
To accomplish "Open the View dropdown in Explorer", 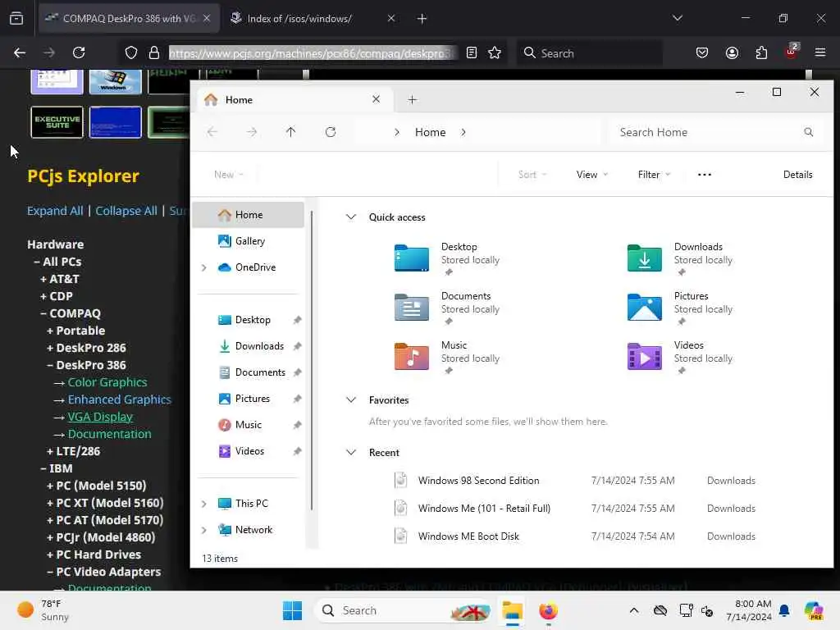I will click(592, 174).
